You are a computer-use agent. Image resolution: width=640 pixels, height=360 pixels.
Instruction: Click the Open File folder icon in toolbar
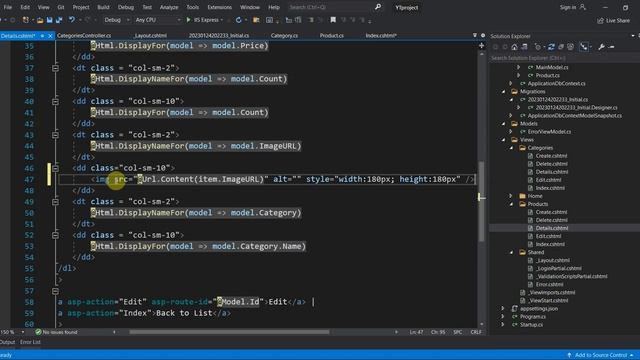40,20
